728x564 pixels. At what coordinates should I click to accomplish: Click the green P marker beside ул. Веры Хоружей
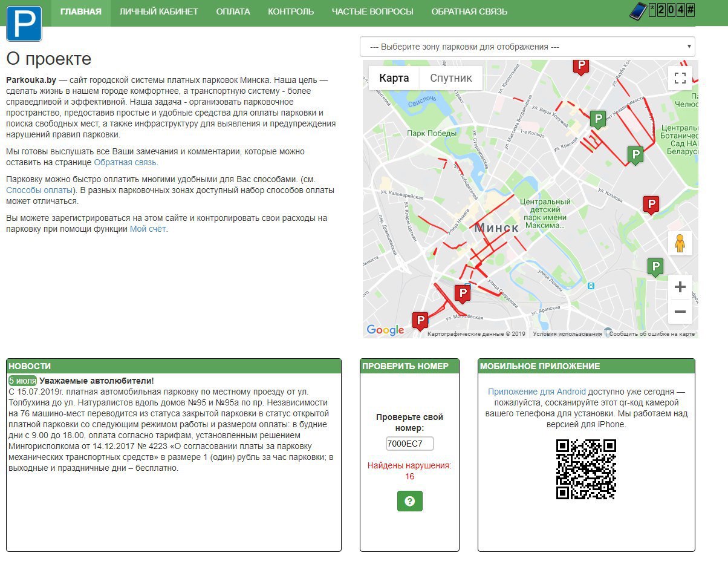[598, 119]
